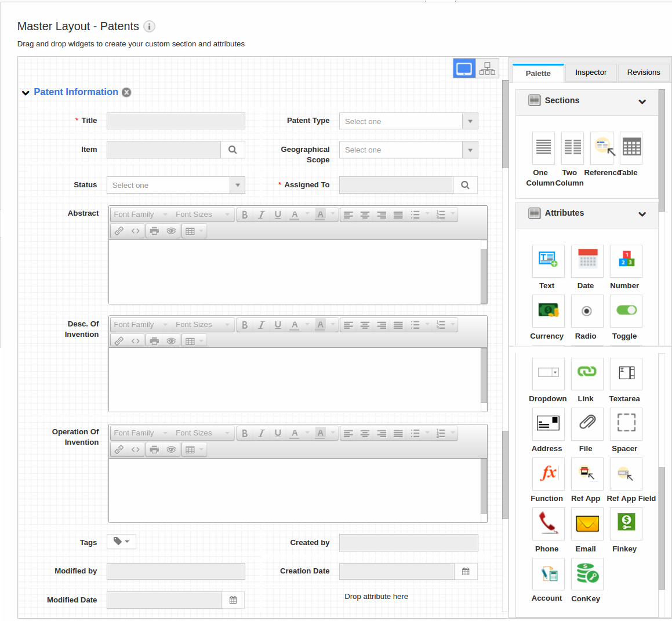The height and width of the screenshot is (621, 672).
Task: Open Master Layout info tooltip icon
Action: click(x=149, y=27)
